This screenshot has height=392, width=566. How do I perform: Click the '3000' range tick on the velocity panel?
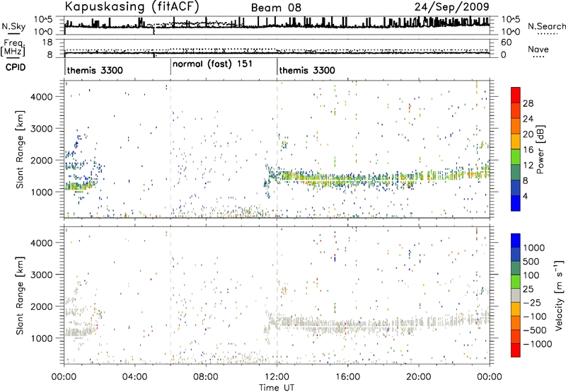coord(42,275)
